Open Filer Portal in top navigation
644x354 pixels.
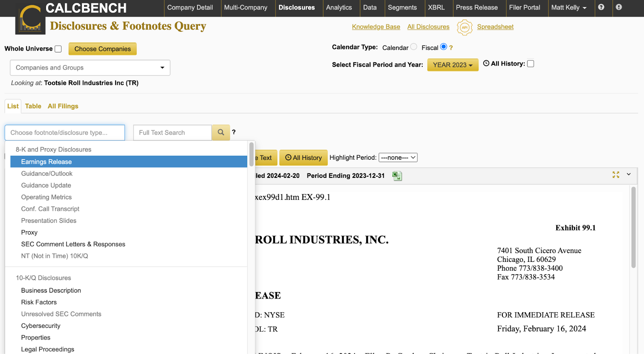pos(524,8)
